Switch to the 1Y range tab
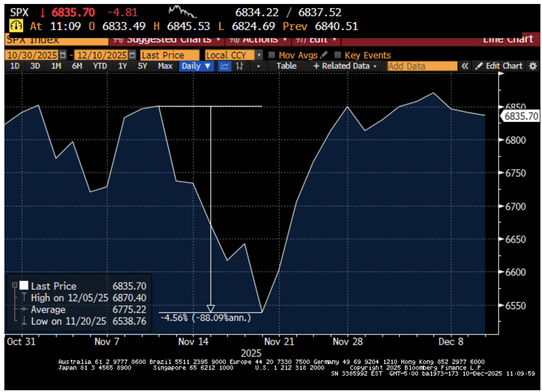The image size is (542, 392). tap(122, 66)
